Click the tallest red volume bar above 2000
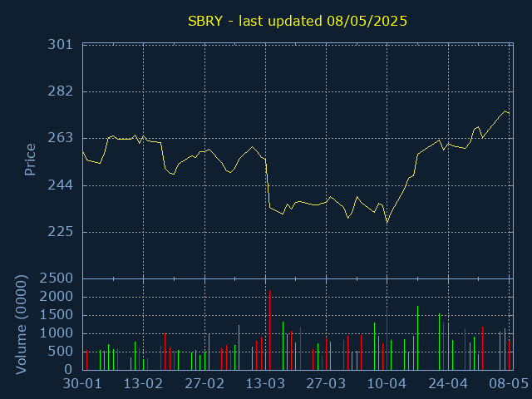 [x=269, y=330]
